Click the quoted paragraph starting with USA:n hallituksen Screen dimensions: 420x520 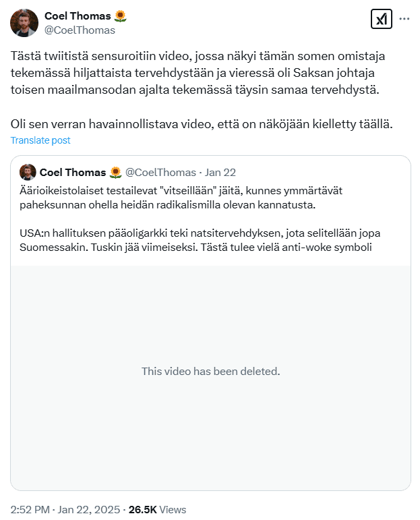click(200, 240)
